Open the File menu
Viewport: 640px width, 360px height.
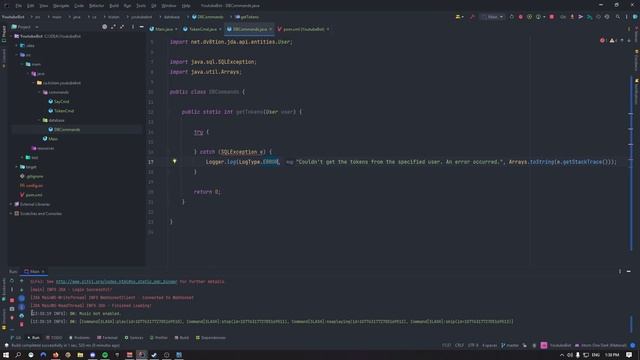click(x=19, y=6)
